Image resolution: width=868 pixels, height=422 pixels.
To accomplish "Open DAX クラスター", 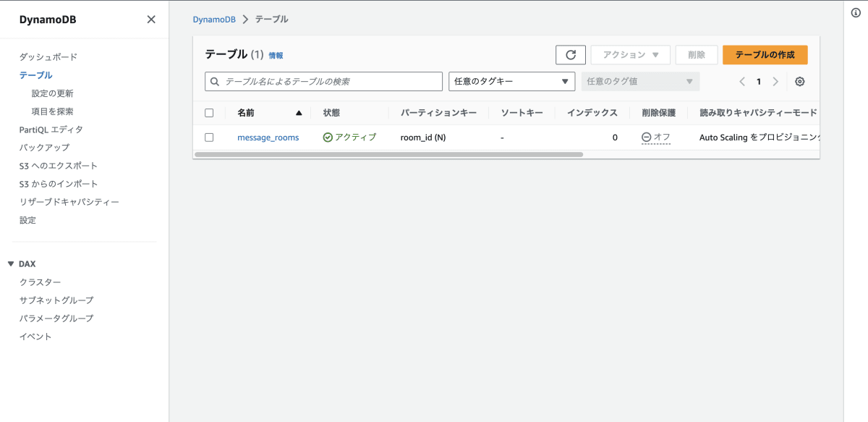I will pos(41,282).
